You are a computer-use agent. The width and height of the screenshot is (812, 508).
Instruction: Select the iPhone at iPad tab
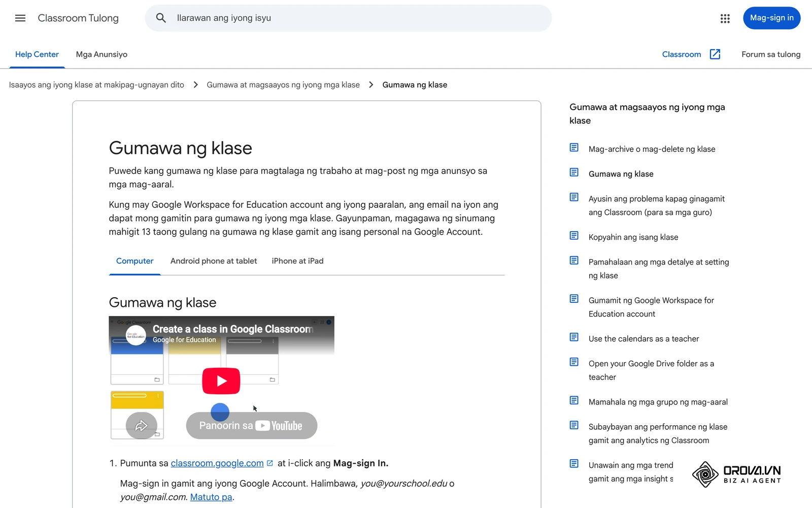(297, 261)
